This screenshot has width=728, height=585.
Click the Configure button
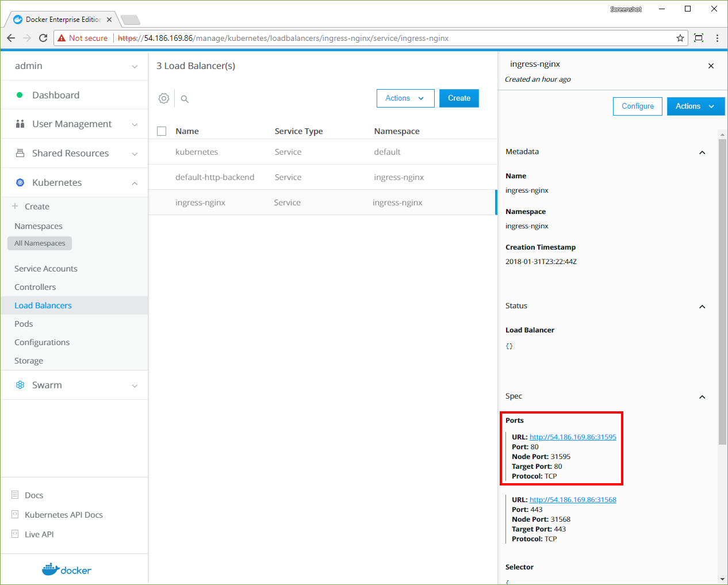click(x=638, y=106)
